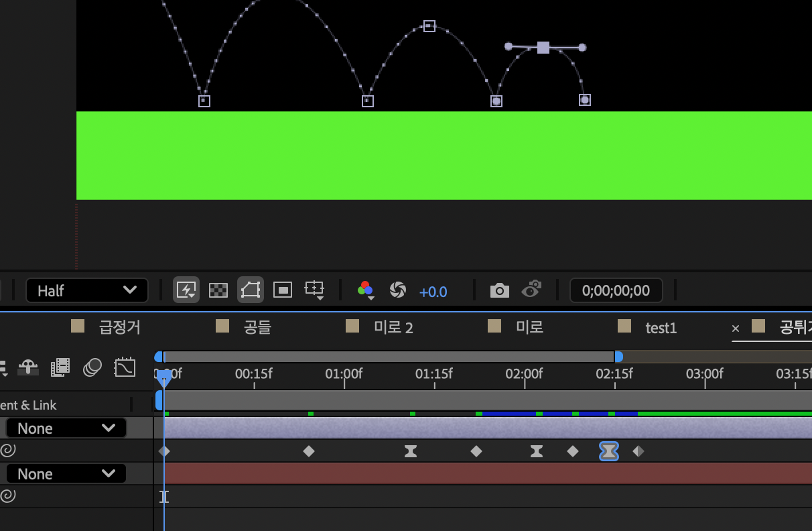Open the None parent dropdown of red layer

click(66, 474)
